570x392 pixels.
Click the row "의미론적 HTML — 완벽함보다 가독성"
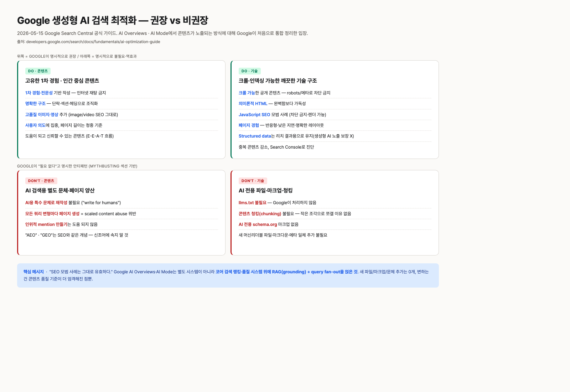coord(335,103)
